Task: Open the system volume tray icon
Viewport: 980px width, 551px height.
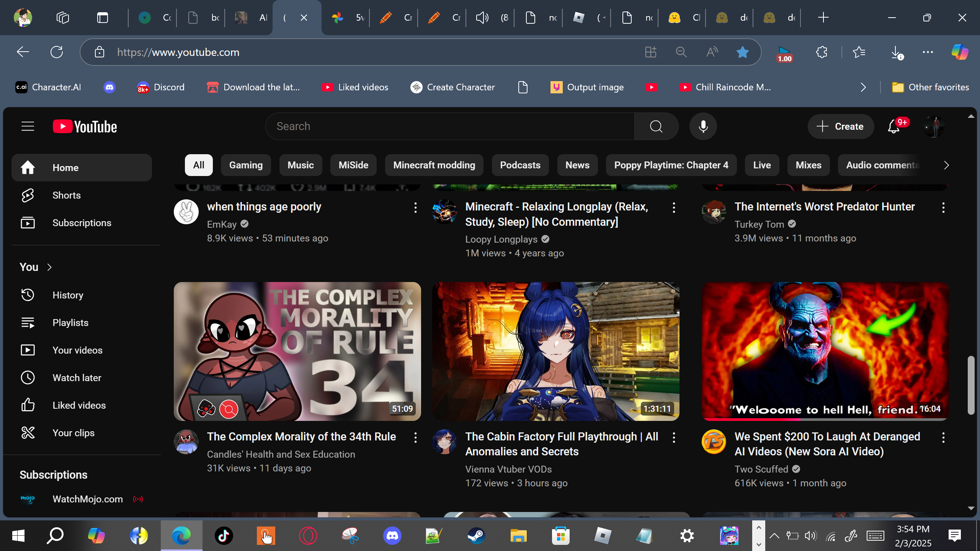Action: [811, 536]
